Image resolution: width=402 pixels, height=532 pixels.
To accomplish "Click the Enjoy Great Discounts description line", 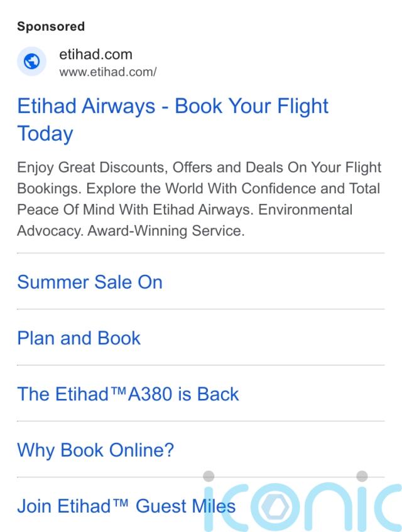I will [x=199, y=168].
